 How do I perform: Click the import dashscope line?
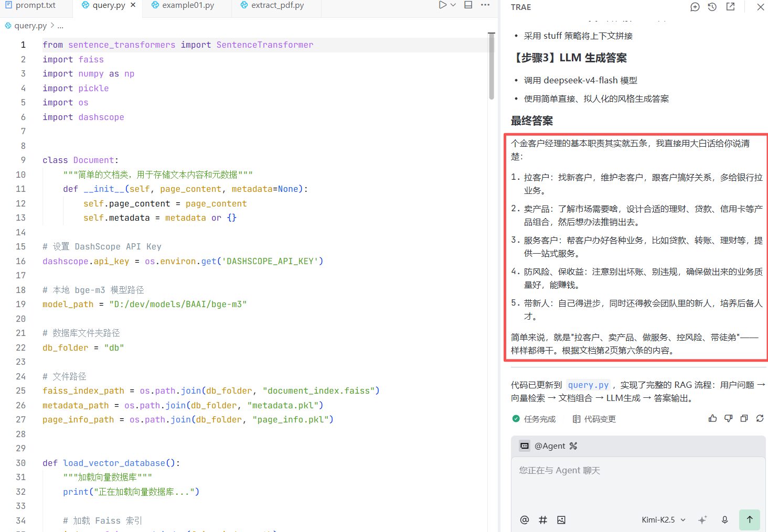point(83,117)
